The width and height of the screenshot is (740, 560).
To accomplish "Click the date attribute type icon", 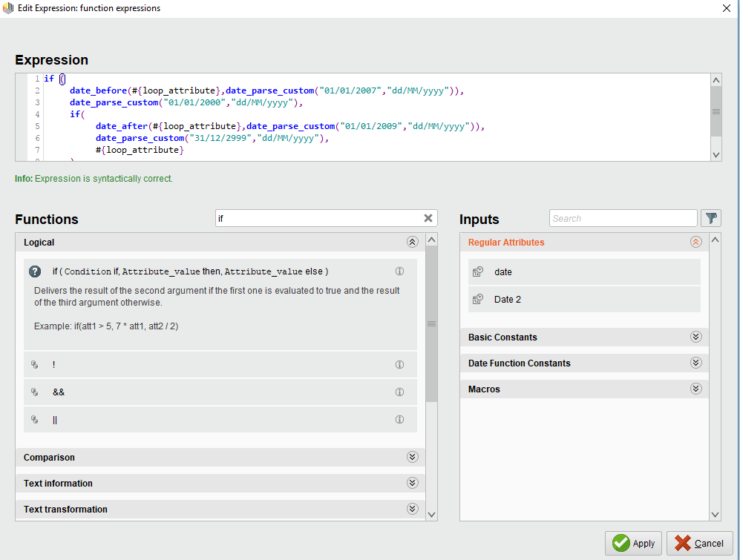I will pos(477,271).
